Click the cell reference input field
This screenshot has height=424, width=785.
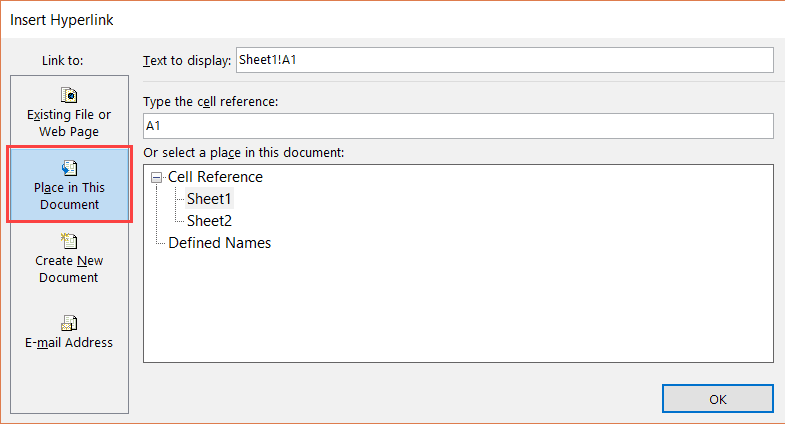point(458,126)
